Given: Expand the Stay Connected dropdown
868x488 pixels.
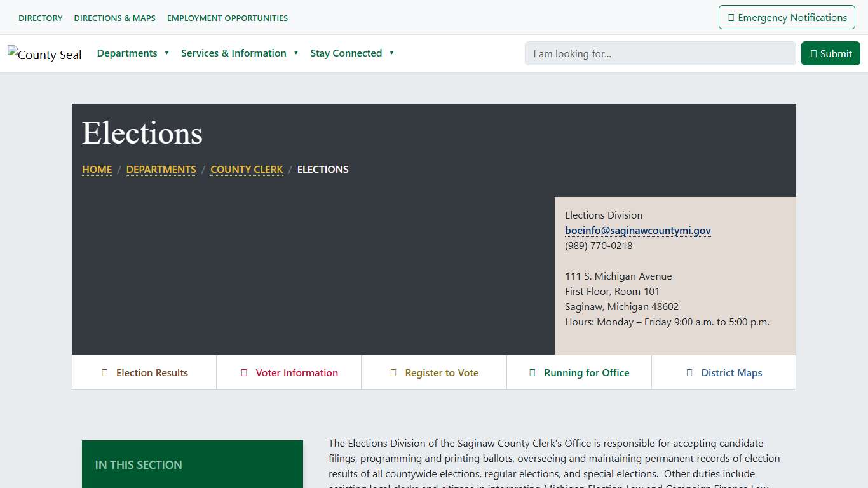Looking at the screenshot, I should pyautogui.click(x=346, y=53).
